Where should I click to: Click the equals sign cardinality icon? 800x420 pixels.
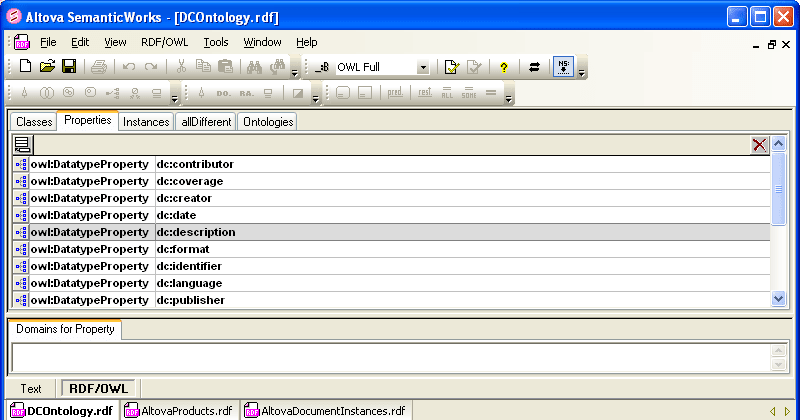[491, 93]
